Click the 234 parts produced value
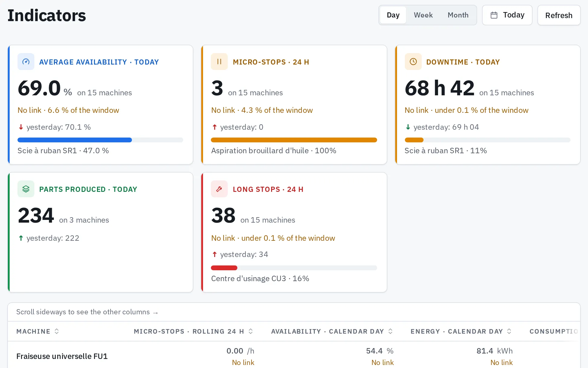 coord(36,215)
